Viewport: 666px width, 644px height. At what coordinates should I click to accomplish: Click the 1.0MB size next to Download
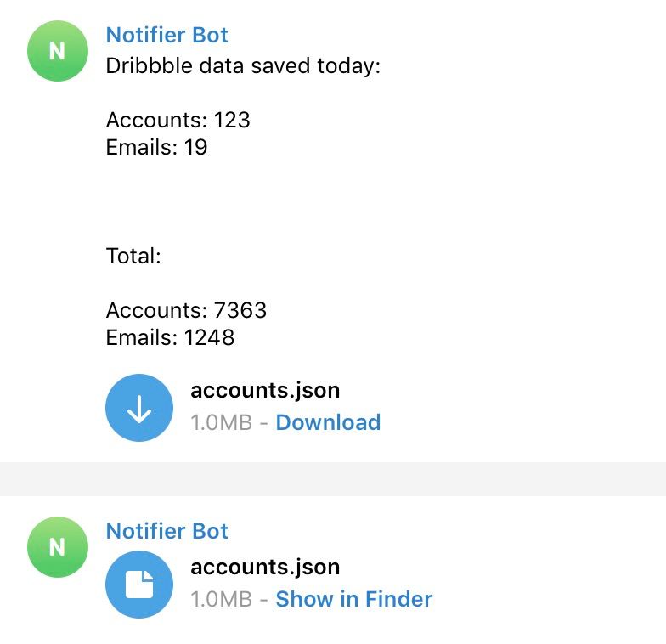point(221,422)
